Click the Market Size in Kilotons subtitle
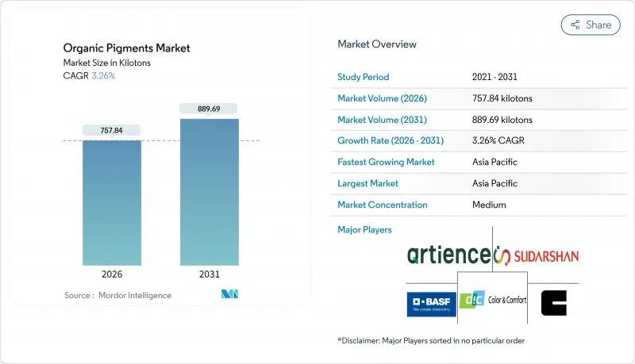 tap(107, 63)
